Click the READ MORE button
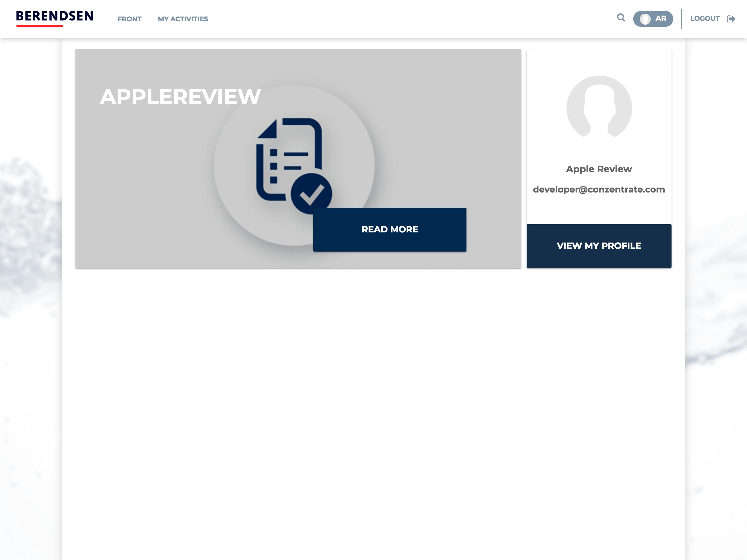This screenshot has height=560, width=747. click(x=390, y=229)
